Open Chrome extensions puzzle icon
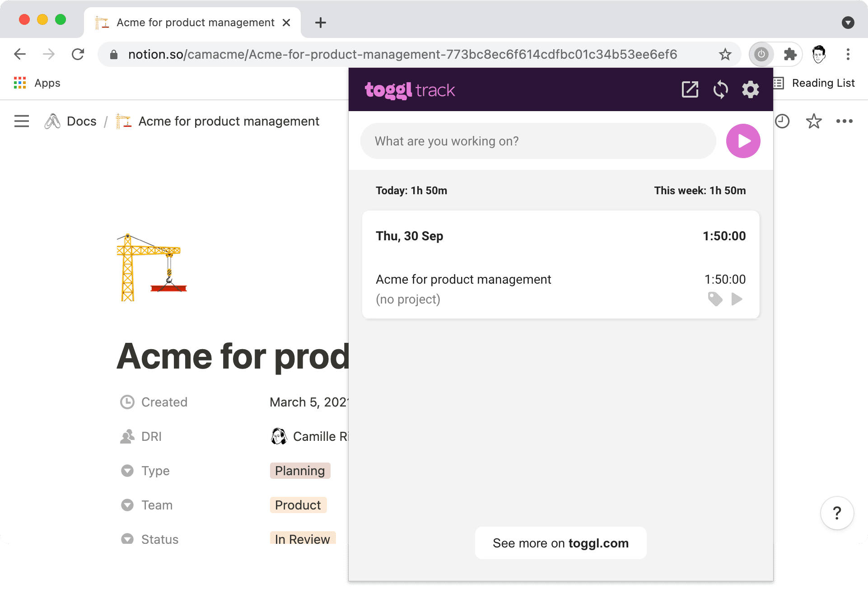 [x=790, y=54]
